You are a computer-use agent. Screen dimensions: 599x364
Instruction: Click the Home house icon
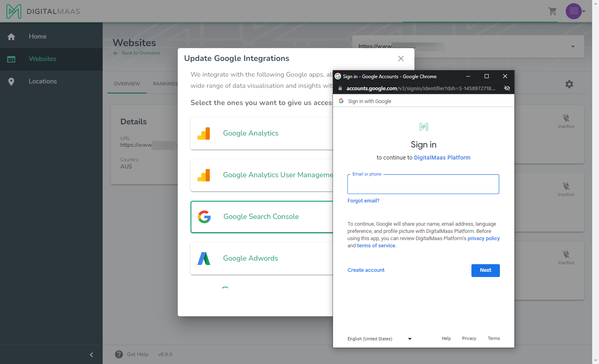11,37
